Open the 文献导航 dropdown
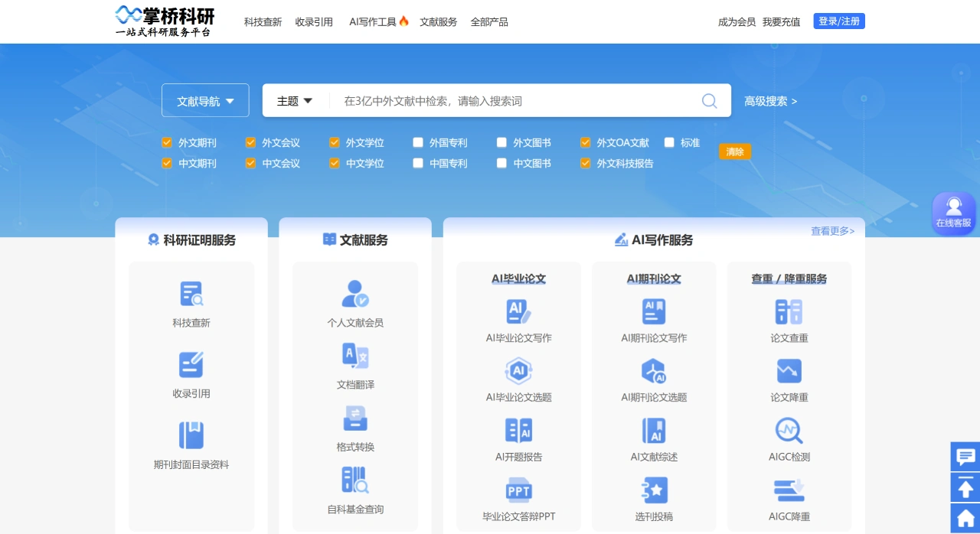The image size is (980, 534). coord(205,100)
